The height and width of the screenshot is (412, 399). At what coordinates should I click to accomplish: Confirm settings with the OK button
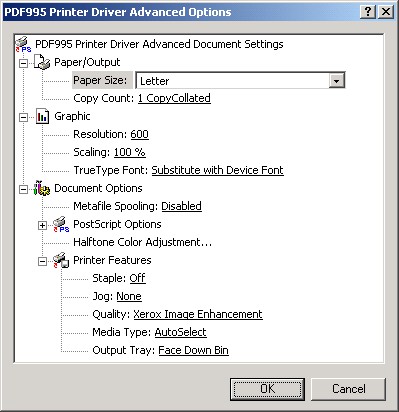(267, 389)
